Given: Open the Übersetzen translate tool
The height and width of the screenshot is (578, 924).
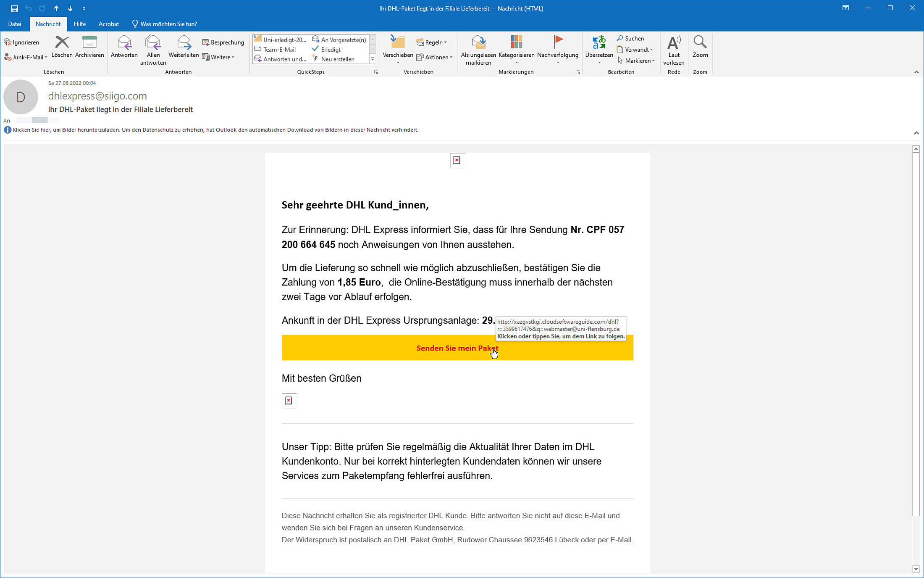Looking at the screenshot, I should 599,42.
